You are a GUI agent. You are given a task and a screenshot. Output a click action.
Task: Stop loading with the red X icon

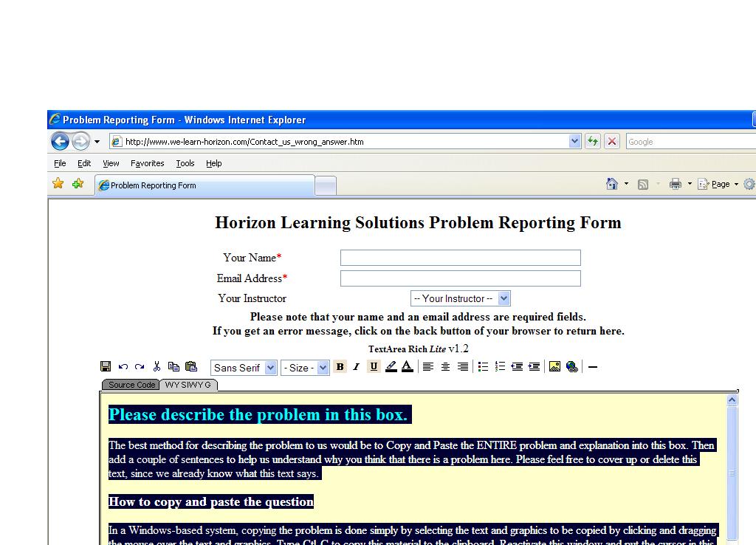coord(612,141)
